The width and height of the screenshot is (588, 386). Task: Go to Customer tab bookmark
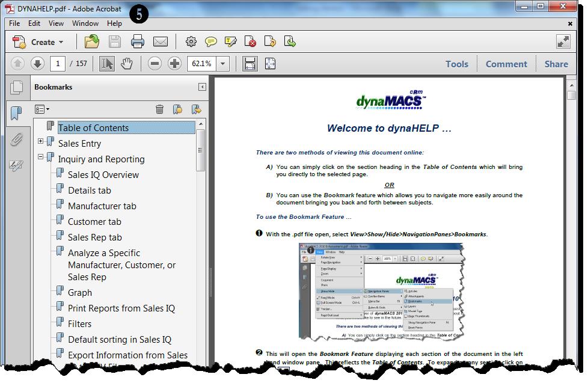94,222
